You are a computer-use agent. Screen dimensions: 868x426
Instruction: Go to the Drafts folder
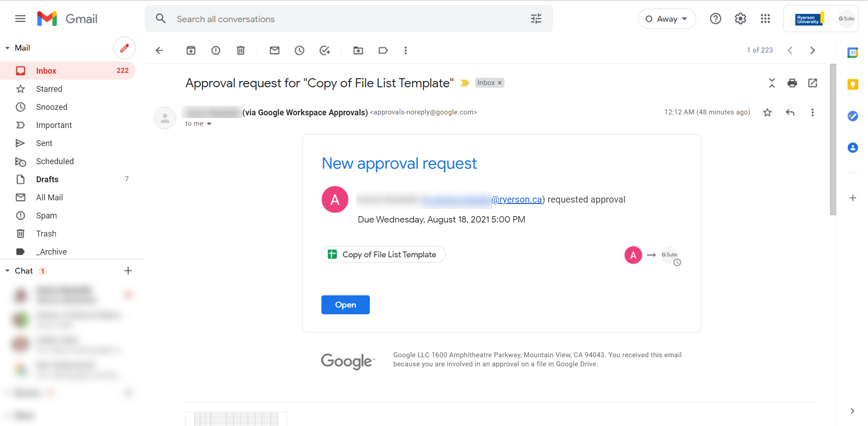(47, 179)
